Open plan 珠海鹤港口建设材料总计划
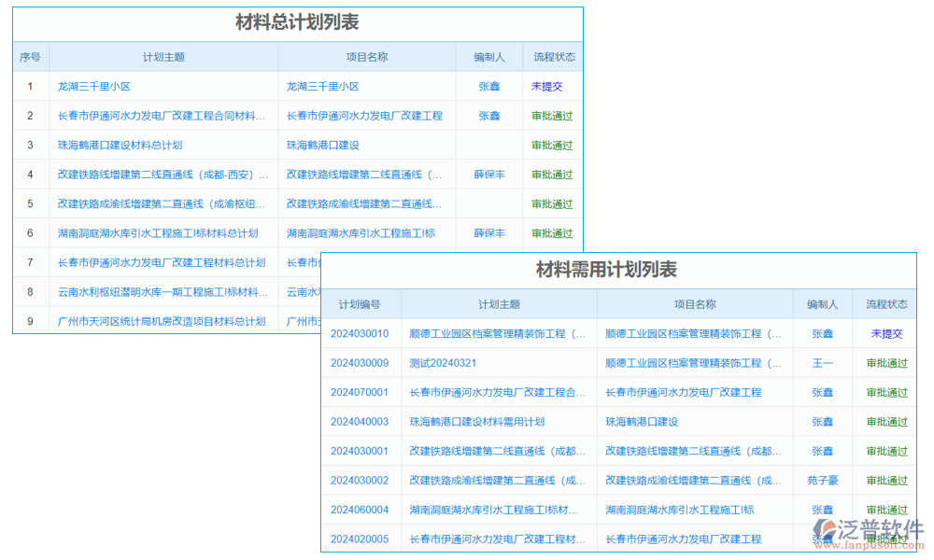The height and width of the screenshot is (560, 934). 119,145
